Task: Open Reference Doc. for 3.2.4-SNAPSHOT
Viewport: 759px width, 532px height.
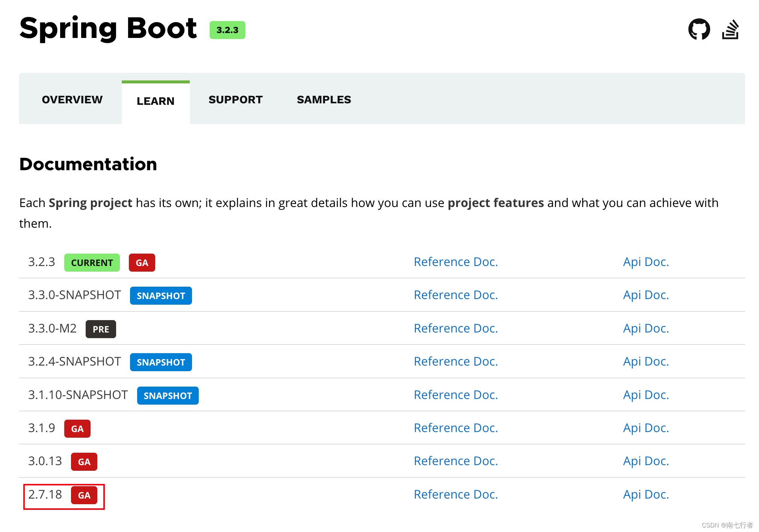Action: pos(456,361)
